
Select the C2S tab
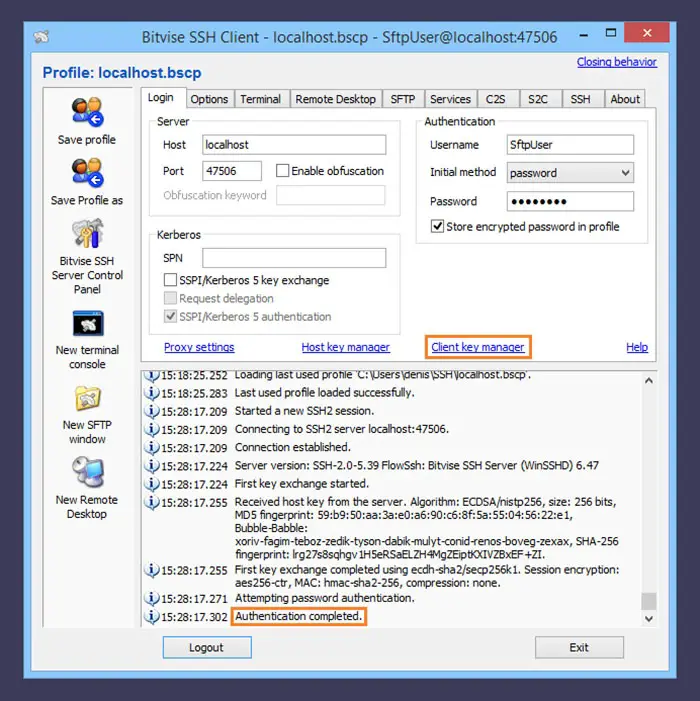tap(496, 99)
